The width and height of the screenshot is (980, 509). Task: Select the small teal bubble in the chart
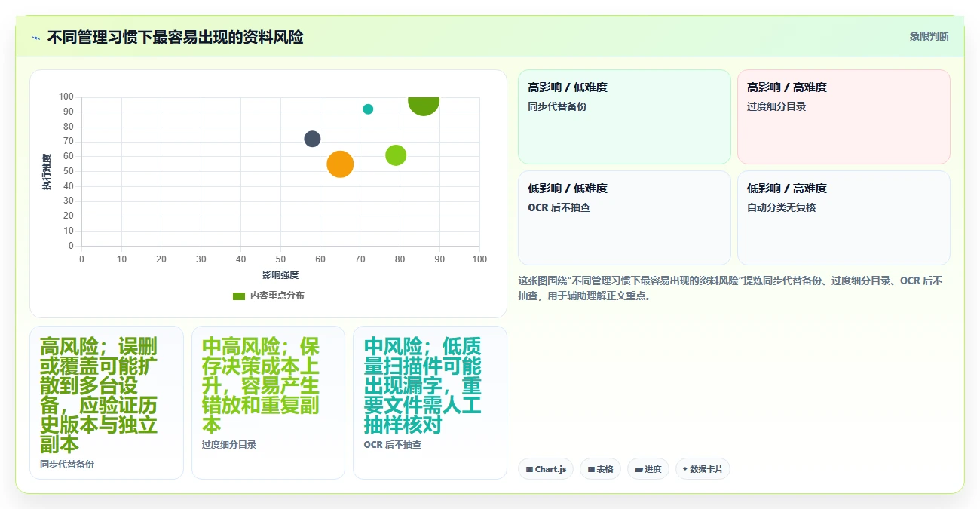(368, 109)
